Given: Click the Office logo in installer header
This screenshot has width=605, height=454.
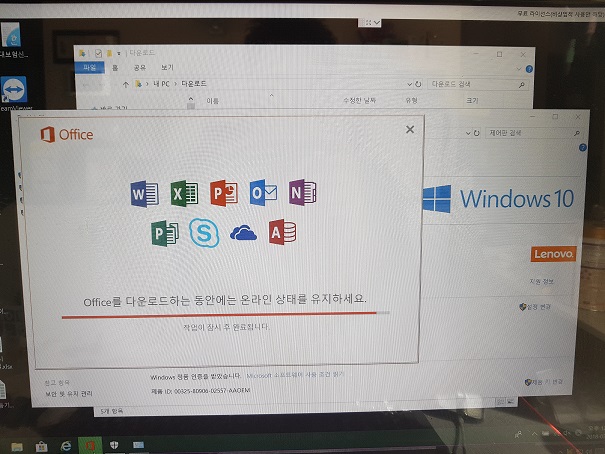Looking at the screenshot, I should [67, 135].
